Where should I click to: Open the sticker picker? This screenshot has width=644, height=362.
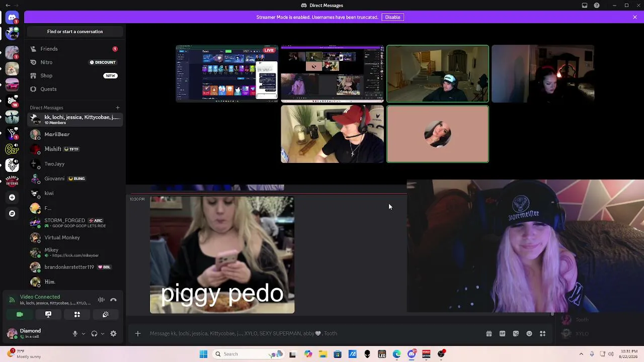coord(516,333)
